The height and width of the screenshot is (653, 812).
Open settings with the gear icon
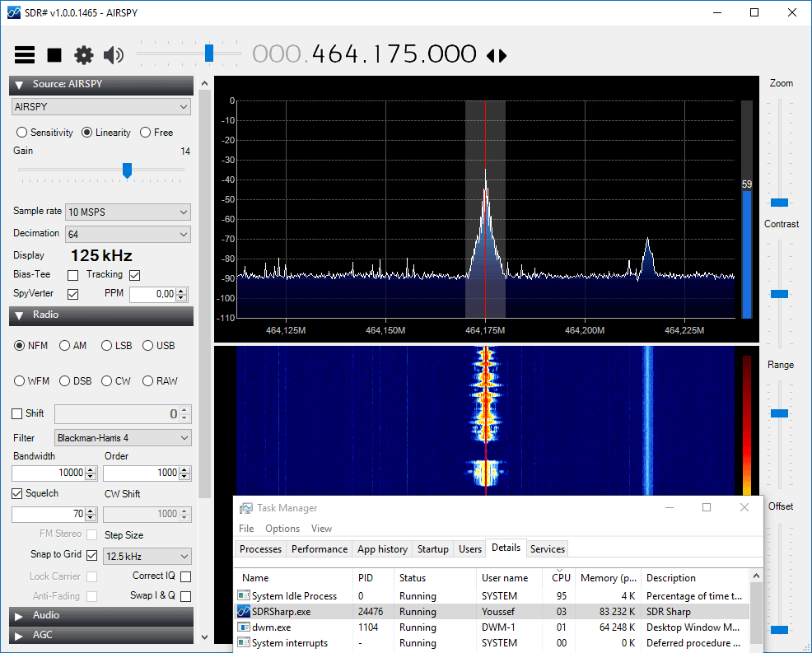click(x=84, y=55)
